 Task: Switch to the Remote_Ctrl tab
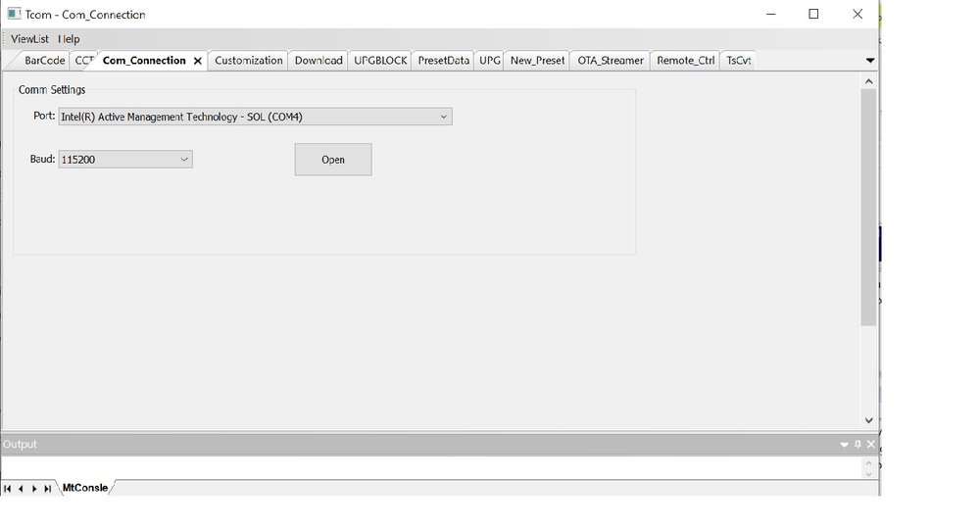click(x=685, y=61)
